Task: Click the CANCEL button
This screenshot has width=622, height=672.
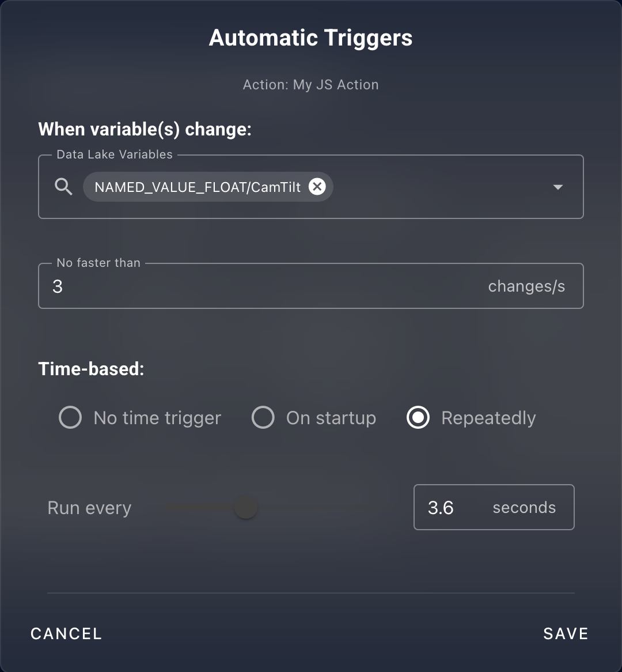Action: pos(66,633)
